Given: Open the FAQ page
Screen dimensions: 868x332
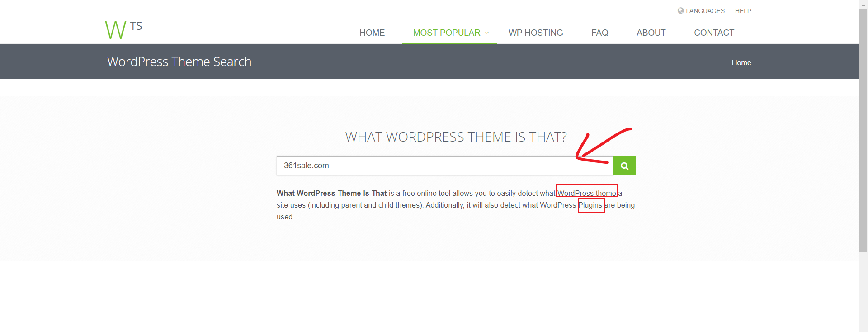Looking at the screenshot, I should pyautogui.click(x=600, y=33).
